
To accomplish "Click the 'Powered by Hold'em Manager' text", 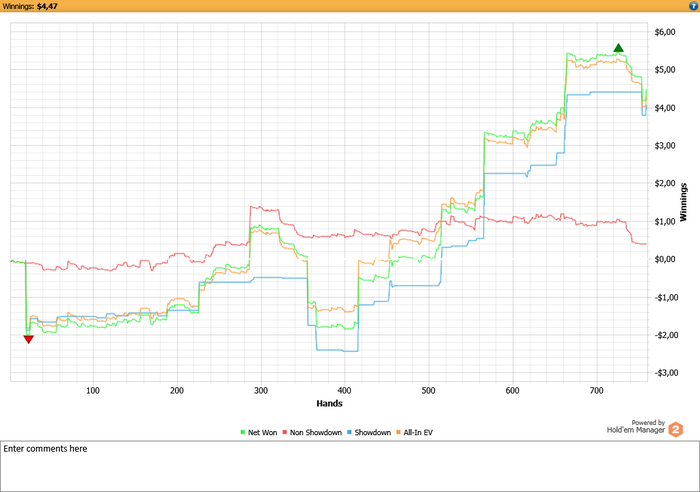I will tap(636, 426).
